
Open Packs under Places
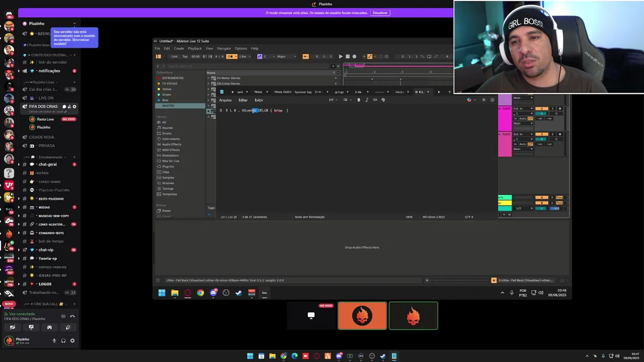coord(167,211)
